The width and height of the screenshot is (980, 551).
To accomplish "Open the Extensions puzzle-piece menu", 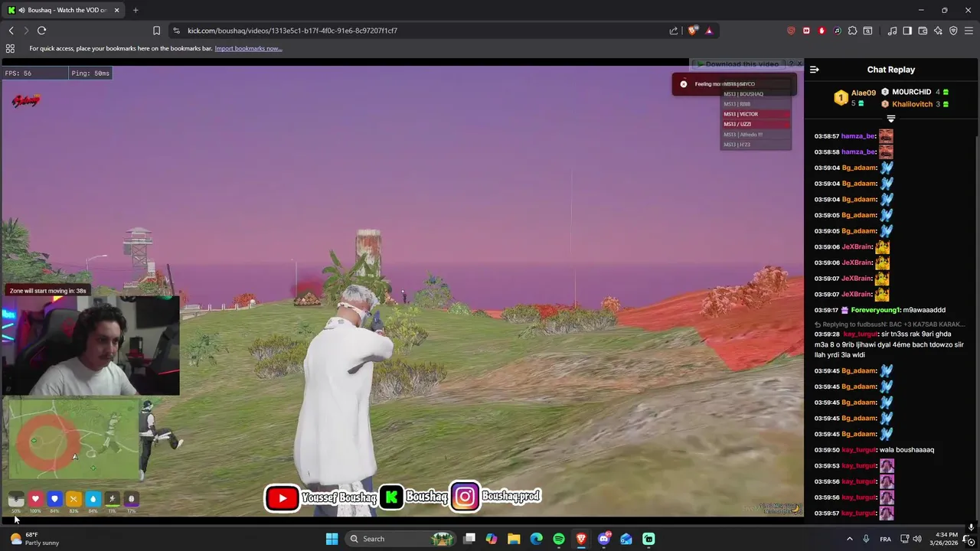I will [x=852, y=31].
